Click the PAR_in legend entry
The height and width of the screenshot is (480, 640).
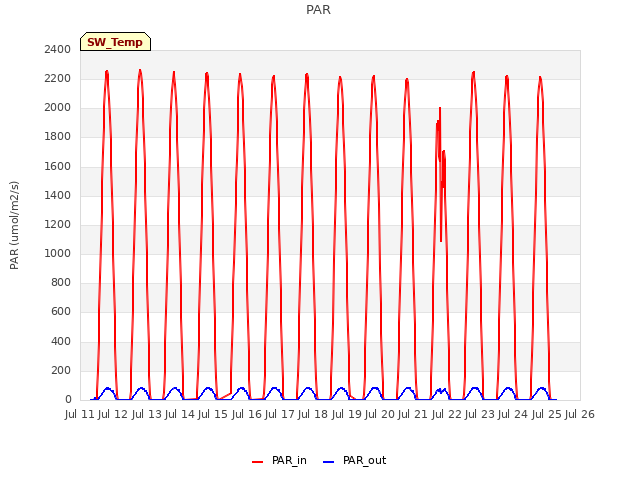coord(279,460)
